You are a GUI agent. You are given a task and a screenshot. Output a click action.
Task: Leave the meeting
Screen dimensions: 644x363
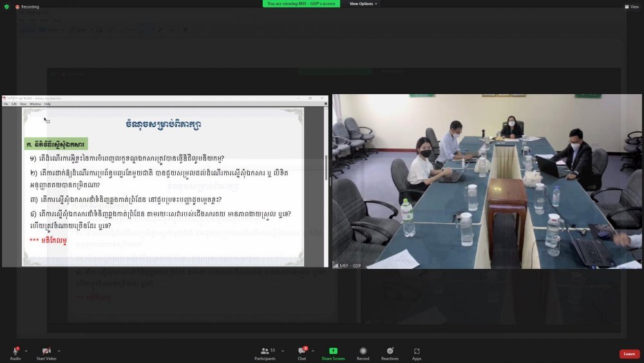[x=629, y=354]
